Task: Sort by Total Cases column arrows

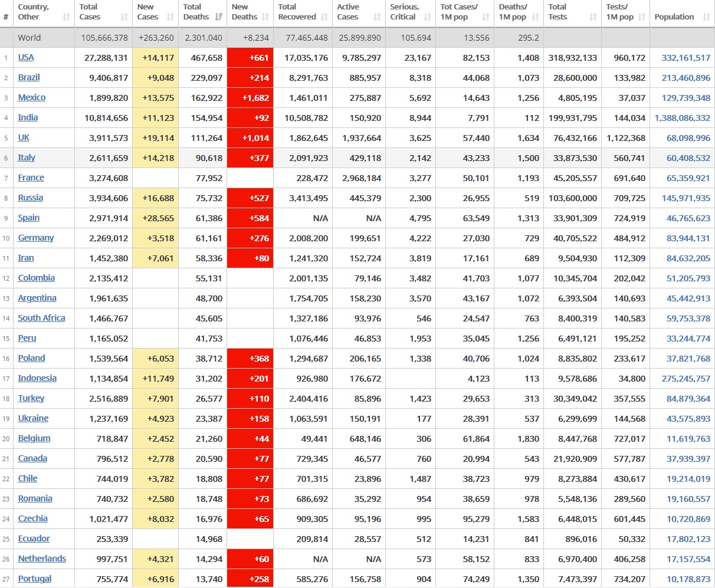Action: [x=124, y=17]
